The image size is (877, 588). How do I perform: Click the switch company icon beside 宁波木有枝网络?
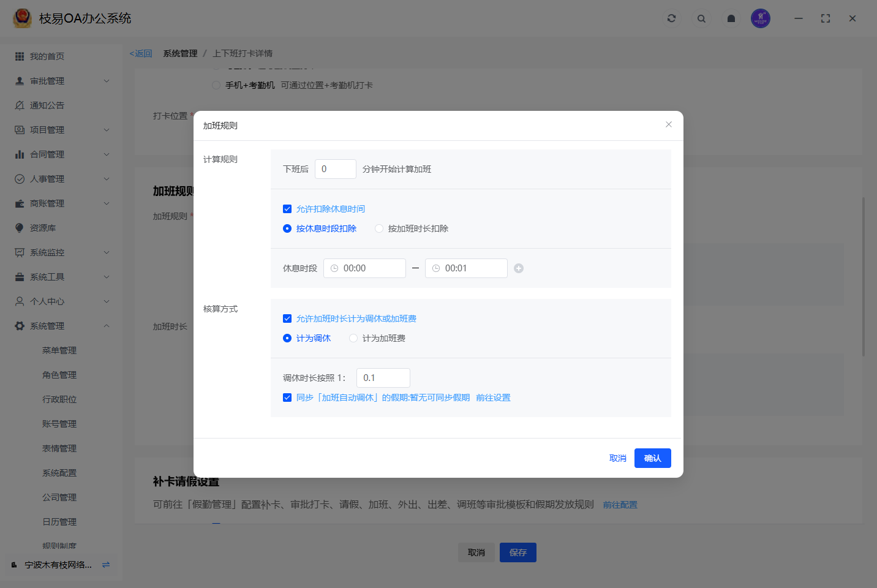[x=106, y=565]
